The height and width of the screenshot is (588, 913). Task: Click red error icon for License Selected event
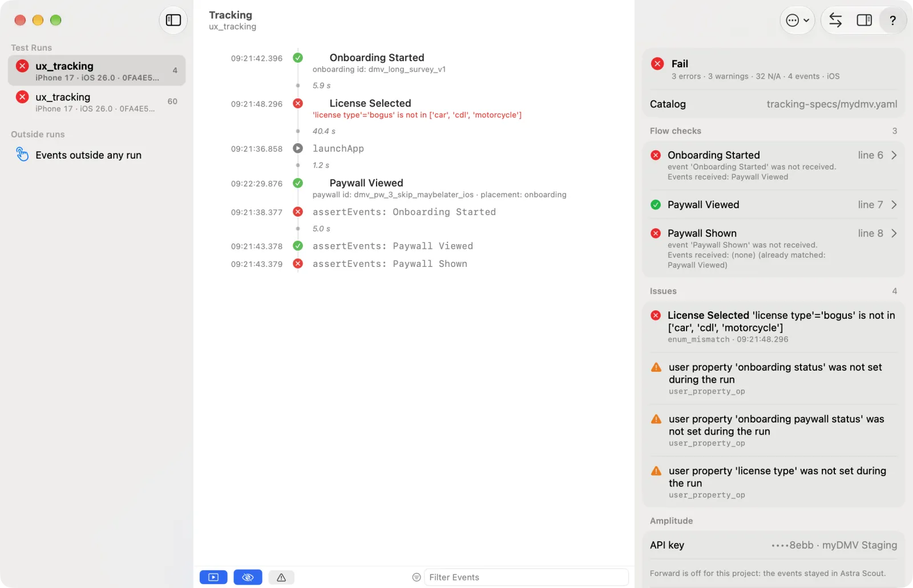[298, 103]
